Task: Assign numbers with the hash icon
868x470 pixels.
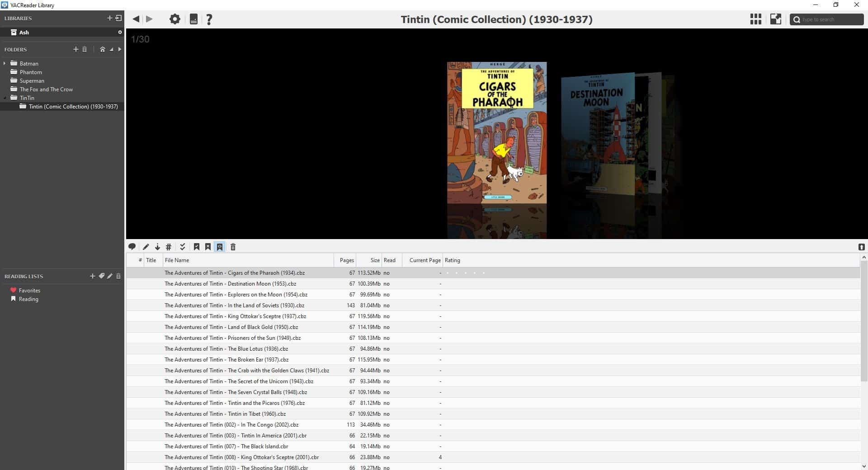Action: [168, 247]
